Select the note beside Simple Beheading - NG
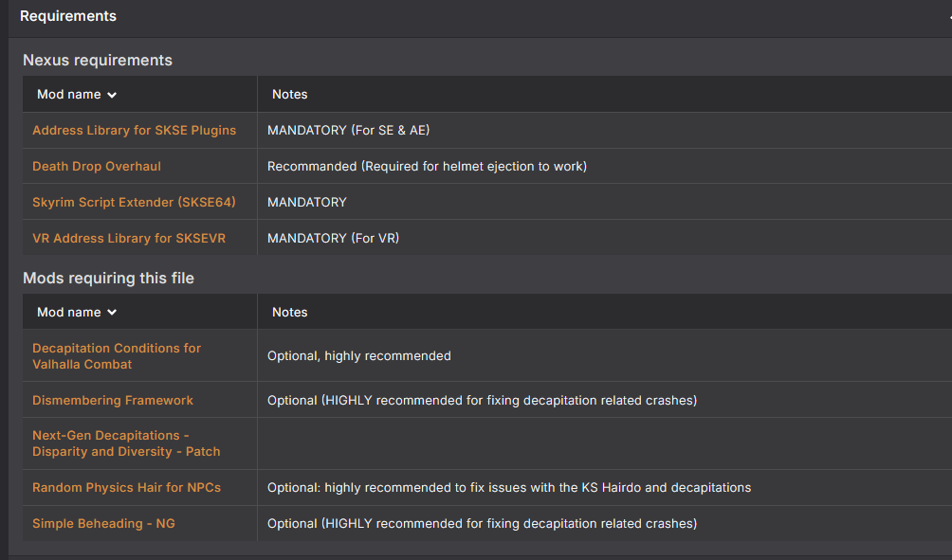This screenshot has width=952, height=560. pyautogui.click(x=482, y=524)
